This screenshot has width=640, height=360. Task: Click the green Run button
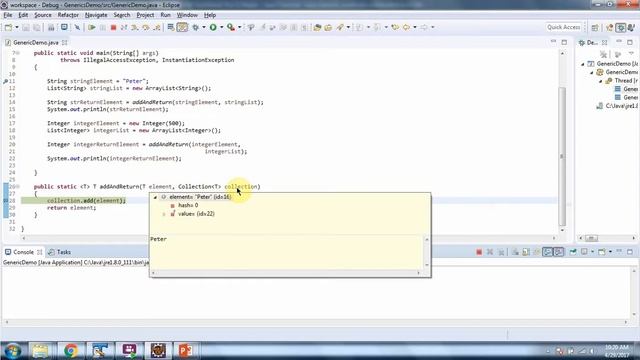pos(213,27)
